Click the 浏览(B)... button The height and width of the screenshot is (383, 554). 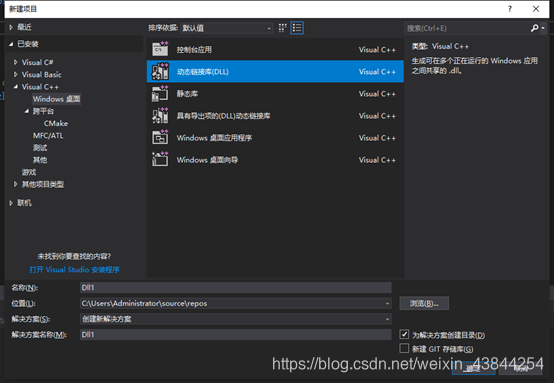424,303
